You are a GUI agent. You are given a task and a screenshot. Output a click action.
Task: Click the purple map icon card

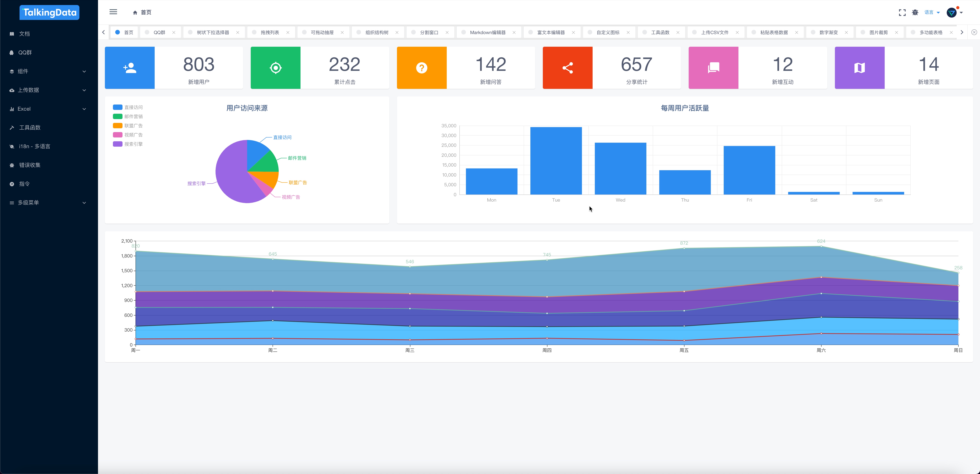pos(859,68)
